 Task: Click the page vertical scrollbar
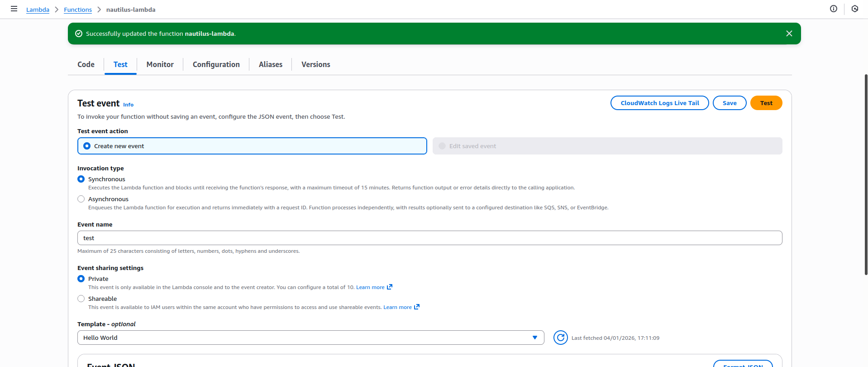[x=866, y=174]
